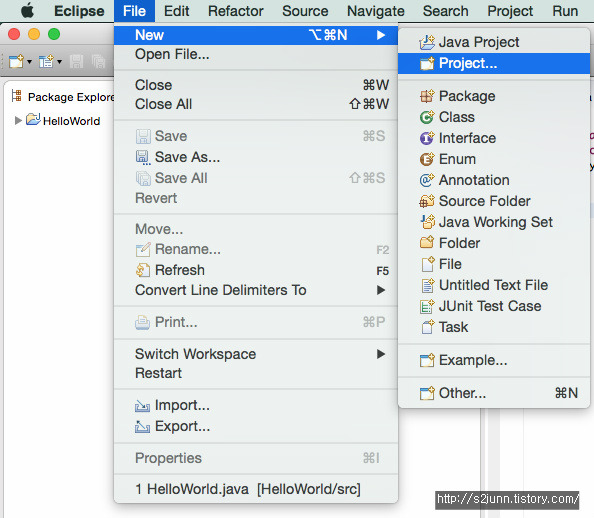Image resolution: width=594 pixels, height=518 pixels.
Task: Click the purple Interface icon
Action: pyautogui.click(x=427, y=138)
